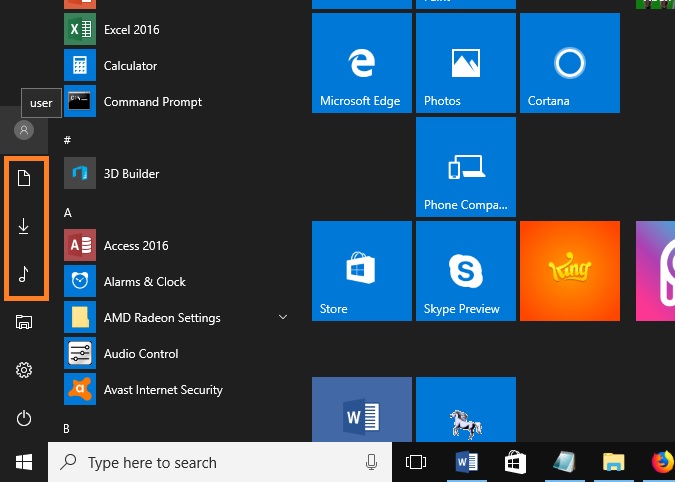
Task: Open Calculator from app list
Action: pyautogui.click(x=176, y=65)
